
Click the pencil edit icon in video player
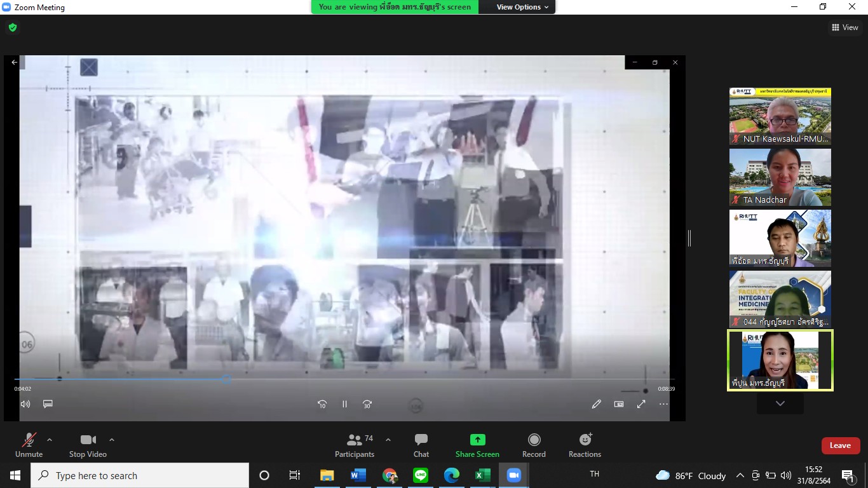click(596, 404)
